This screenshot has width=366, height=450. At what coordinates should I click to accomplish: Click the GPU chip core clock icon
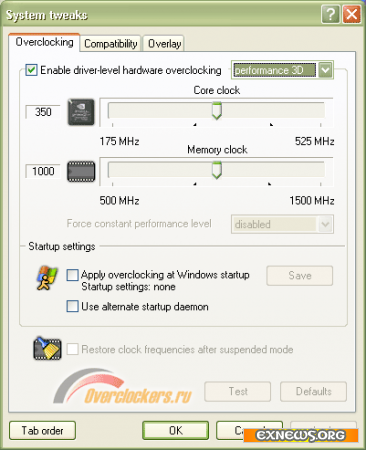81,112
